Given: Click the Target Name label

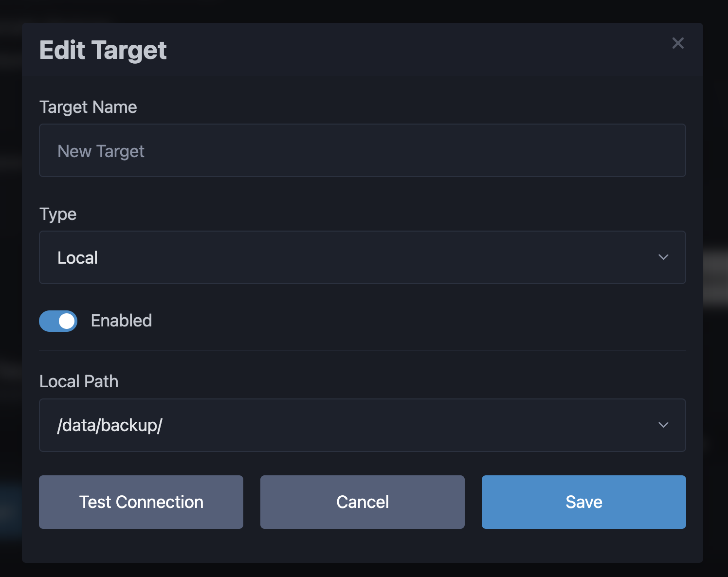Looking at the screenshot, I should tap(88, 107).
